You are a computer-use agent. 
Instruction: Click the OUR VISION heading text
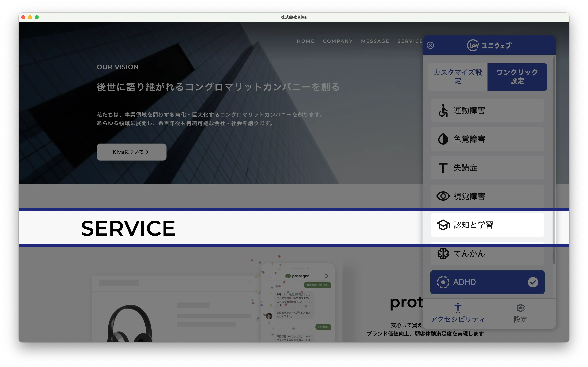(x=117, y=67)
